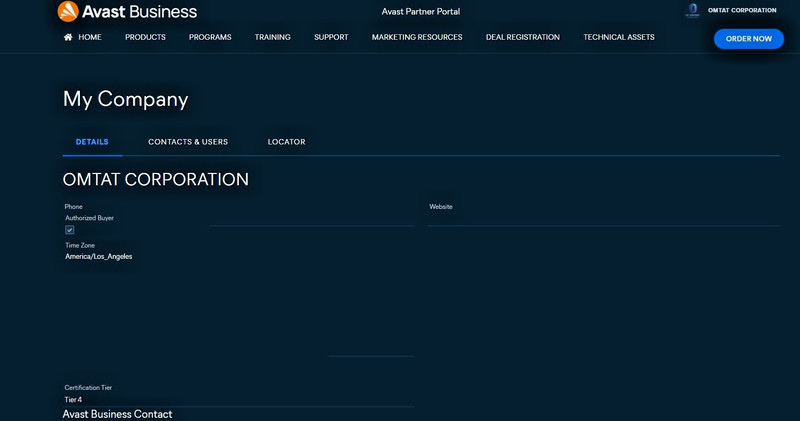
Task: Click the Website field
Action: [x=604, y=214]
